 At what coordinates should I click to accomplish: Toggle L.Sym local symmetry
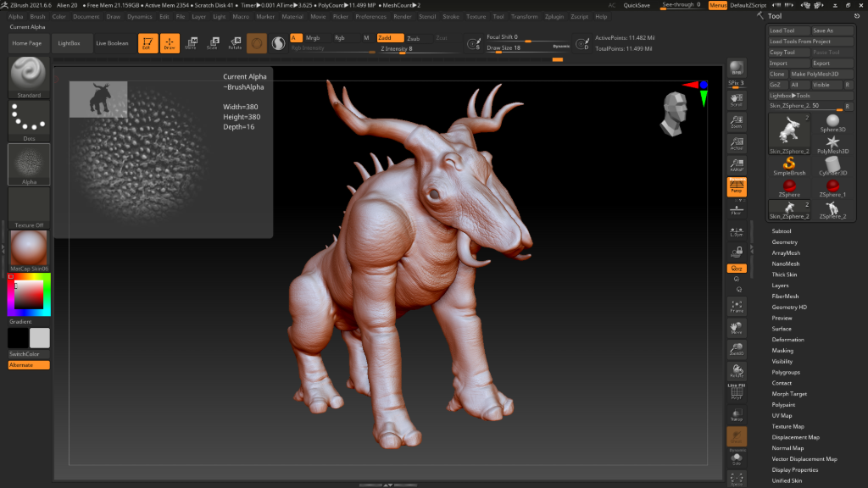pyautogui.click(x=737, y=232)
